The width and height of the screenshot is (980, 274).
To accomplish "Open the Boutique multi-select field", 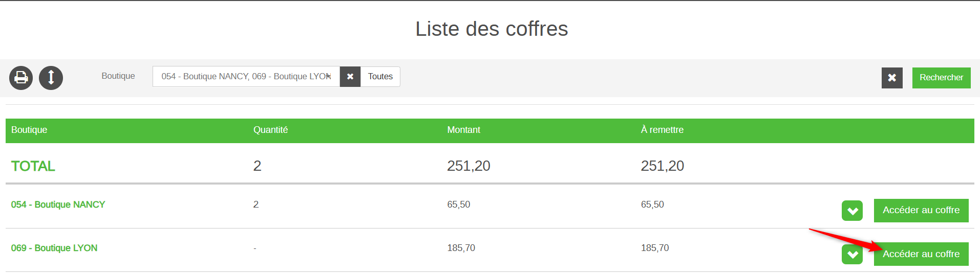I will (x=246, y=77).
